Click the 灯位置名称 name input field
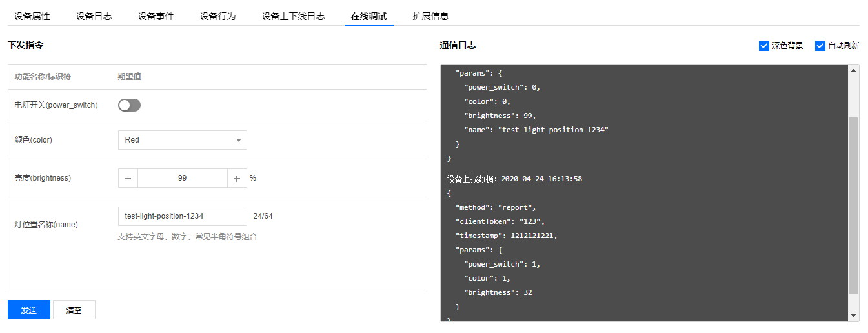868x333 pixels. 183,216
